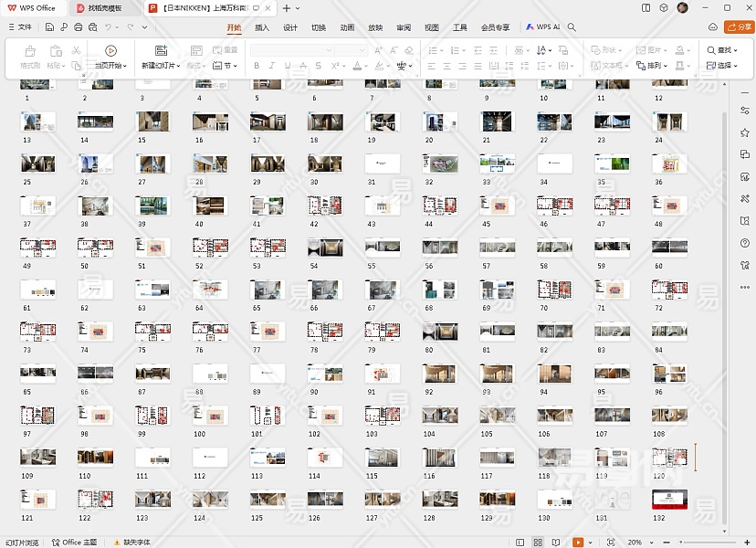Click the 新建幻灯片 new slide icon
Viewport: 756px width, 548px height.
pyautogui.click(x=161, y=50)
